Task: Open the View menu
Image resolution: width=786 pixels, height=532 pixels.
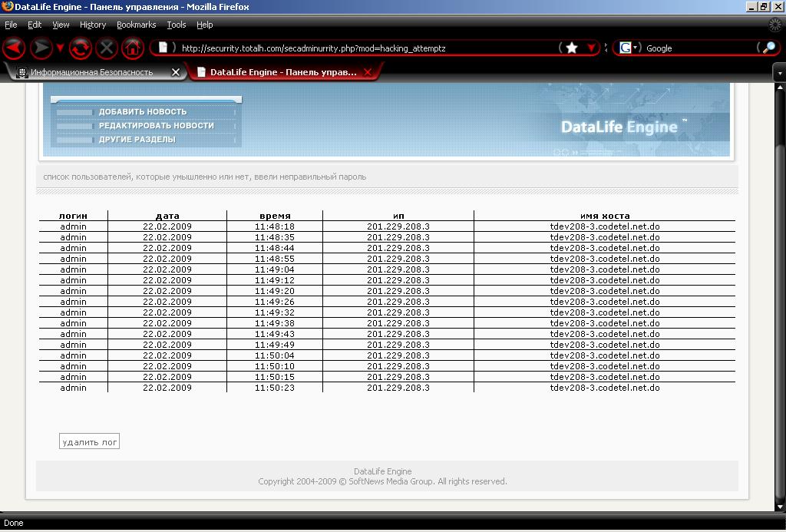Action: tap(61, 25)
